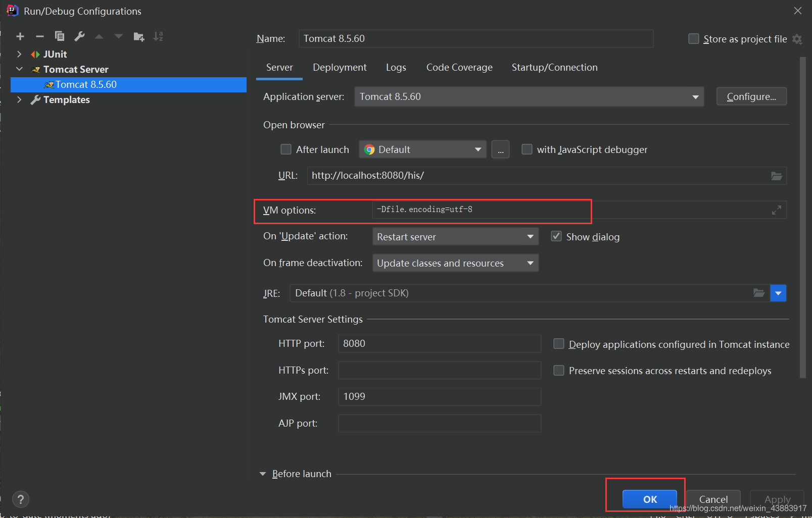Open the JRE blue dropdown arrow
The width and height of the screenshot is (812, 518).
point(778,293)
